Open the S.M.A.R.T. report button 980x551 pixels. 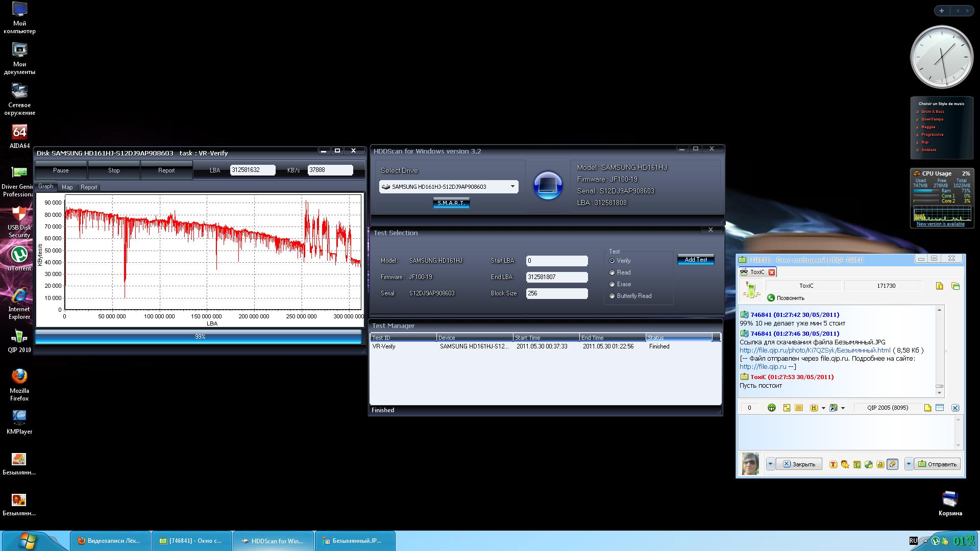(451, 203)
